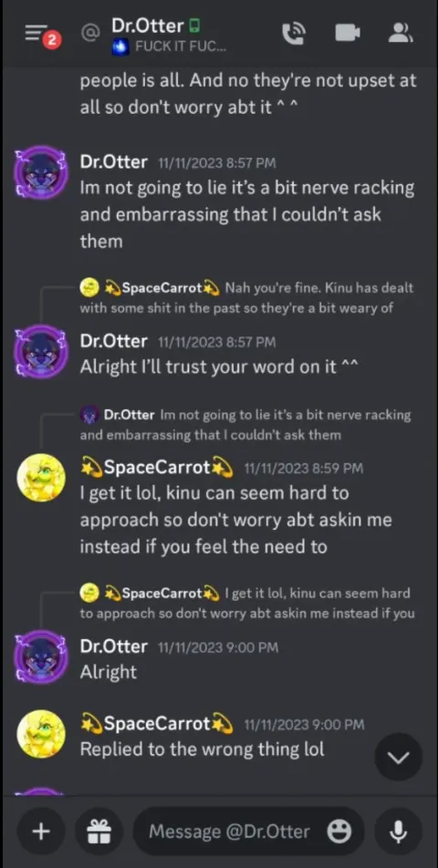Jump to latest messages with down chevron
Viewport: 438px width, 868px height.
tap(398, 758)
